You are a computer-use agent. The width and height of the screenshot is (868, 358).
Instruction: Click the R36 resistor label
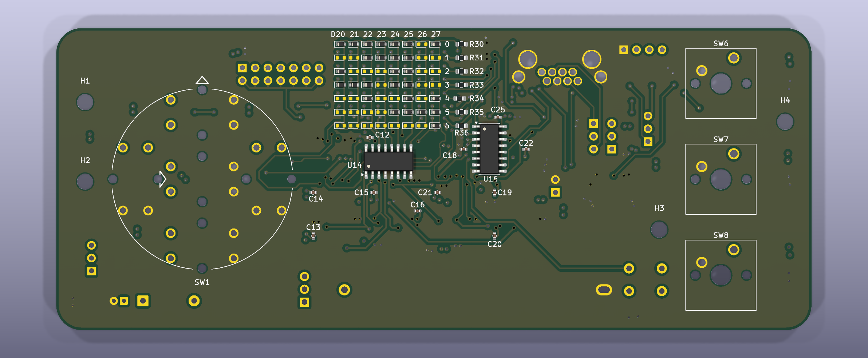pos(462,133)
